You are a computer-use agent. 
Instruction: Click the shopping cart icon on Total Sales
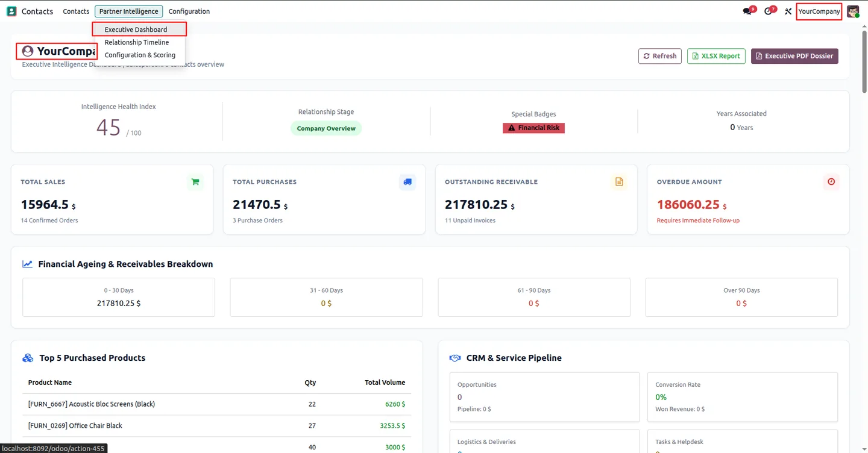click(x=195, y=181)
